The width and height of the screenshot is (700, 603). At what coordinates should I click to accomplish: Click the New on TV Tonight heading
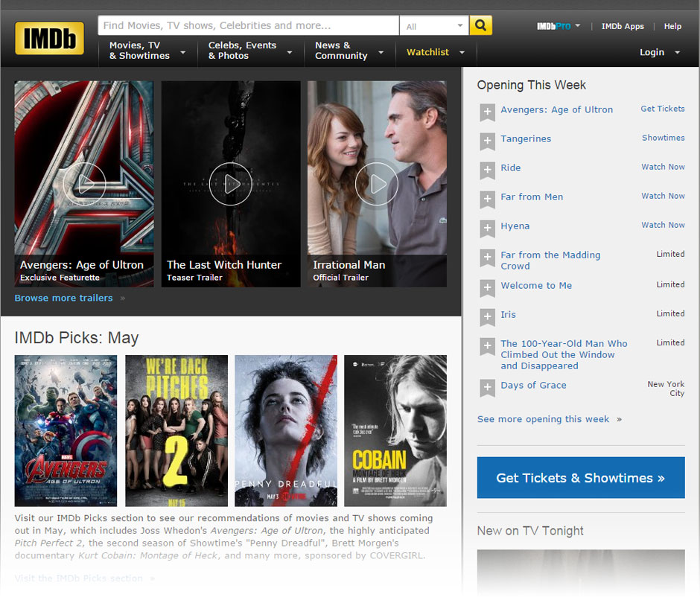pyautogui.click(x=530, y=531)
